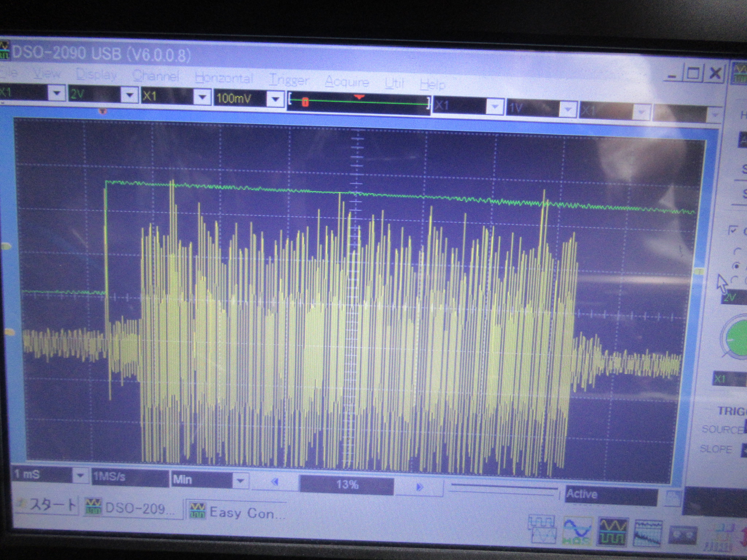Open the Acquire menu
The image size is (747, 560).
coord(347,82)
